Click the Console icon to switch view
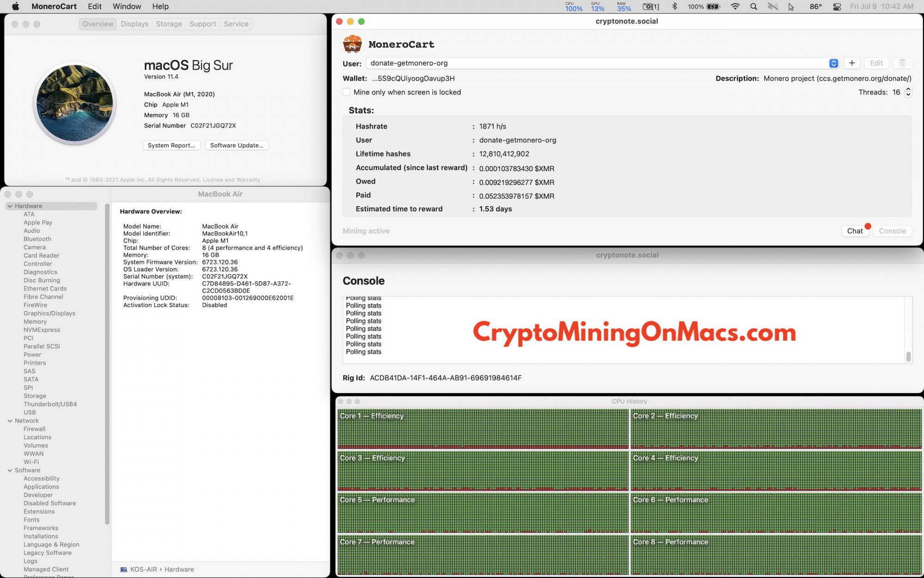924x578 pixels. pos(892,230)
